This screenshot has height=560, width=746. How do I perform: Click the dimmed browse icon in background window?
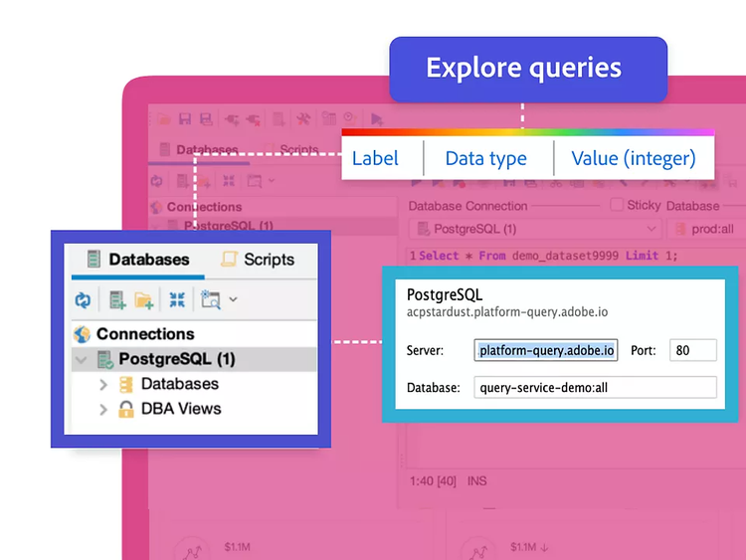(x=254, y=181)
